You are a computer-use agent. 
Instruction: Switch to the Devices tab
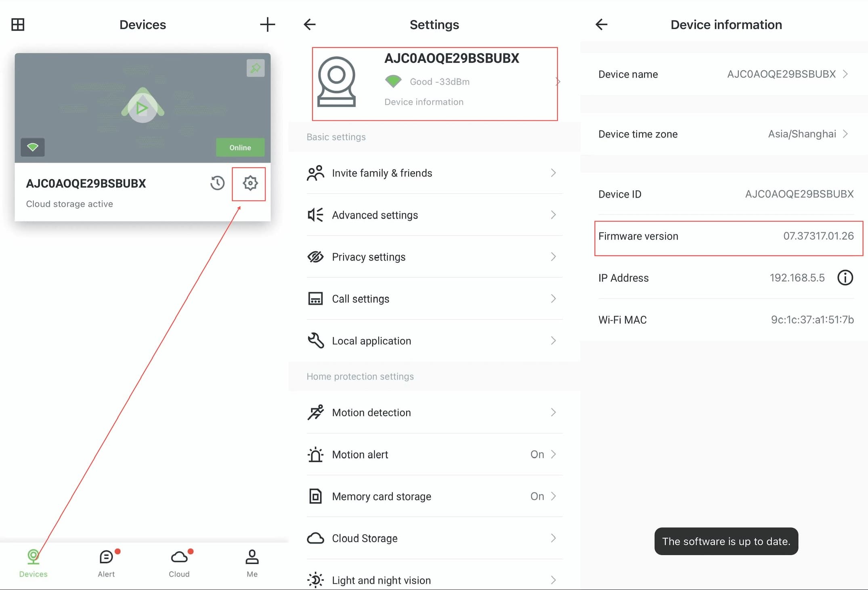point(33,563)
